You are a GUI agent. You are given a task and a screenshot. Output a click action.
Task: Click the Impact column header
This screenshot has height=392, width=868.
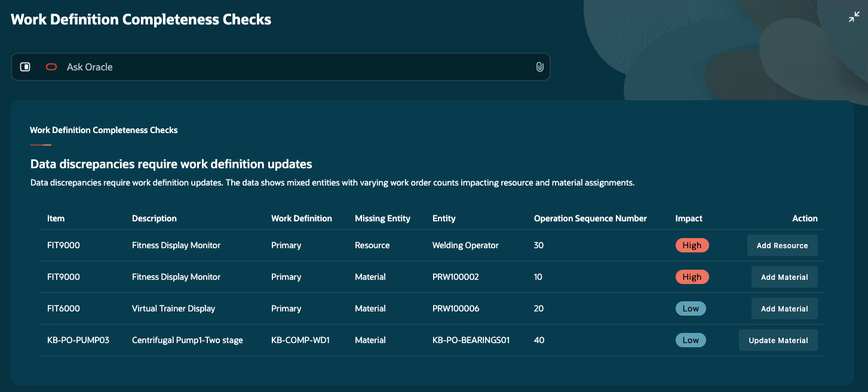[x=689, y=218]
